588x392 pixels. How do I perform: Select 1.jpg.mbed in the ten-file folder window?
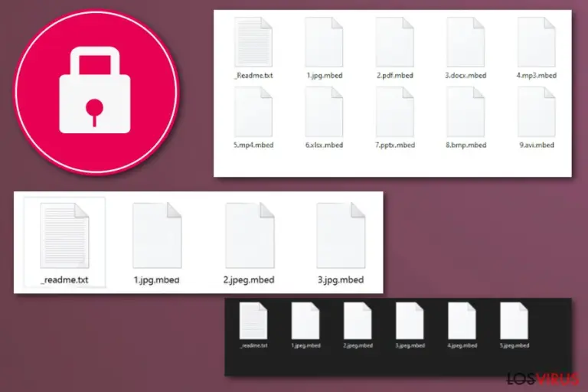324,48
